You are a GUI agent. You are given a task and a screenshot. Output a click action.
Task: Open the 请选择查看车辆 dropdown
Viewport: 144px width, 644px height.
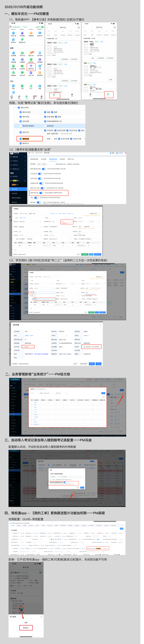(70, 134)
